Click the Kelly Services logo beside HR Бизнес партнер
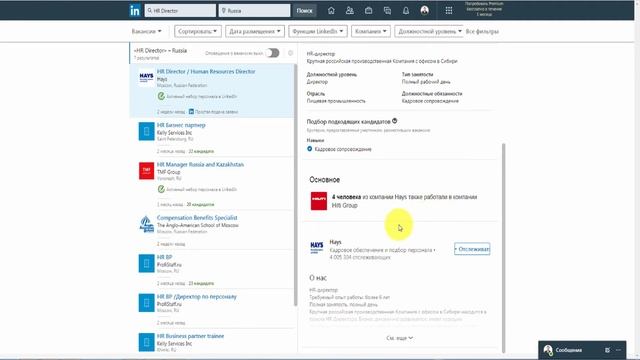Viewport: 640px width, 360px height. click(x=147, y=131)
